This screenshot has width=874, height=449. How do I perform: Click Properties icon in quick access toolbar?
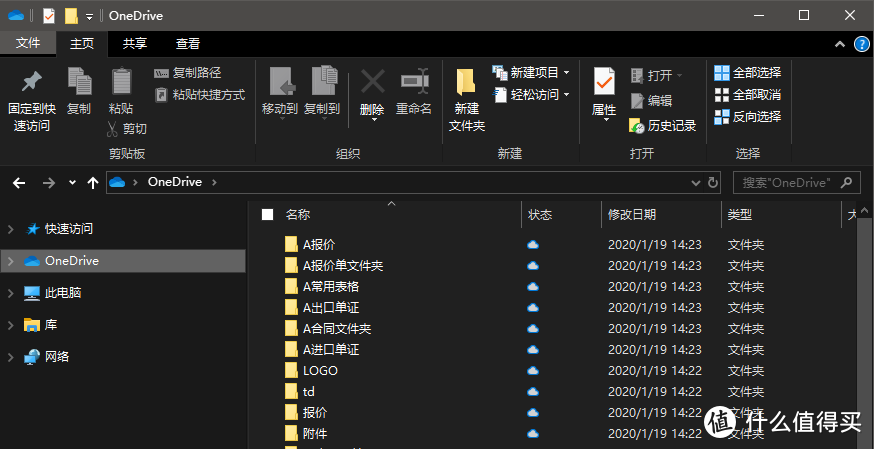(x=49, y=16)
